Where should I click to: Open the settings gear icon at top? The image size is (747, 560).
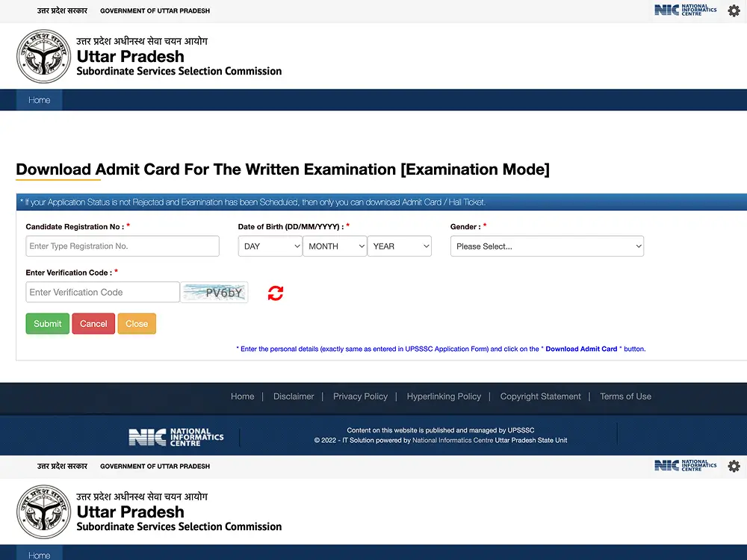click(x=734, y=10)
